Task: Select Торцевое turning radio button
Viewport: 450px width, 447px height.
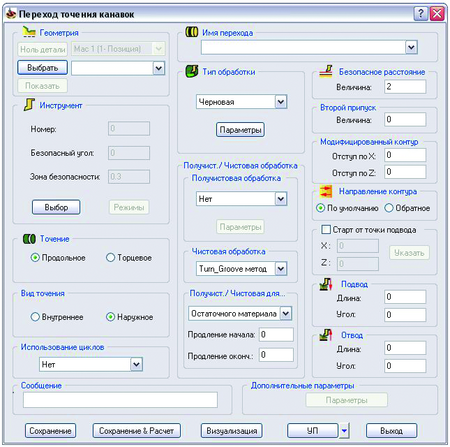Action: [x=110, y=258]
